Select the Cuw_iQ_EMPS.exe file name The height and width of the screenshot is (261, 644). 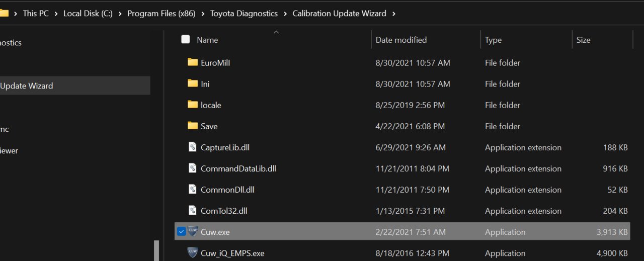pos(232,253)
